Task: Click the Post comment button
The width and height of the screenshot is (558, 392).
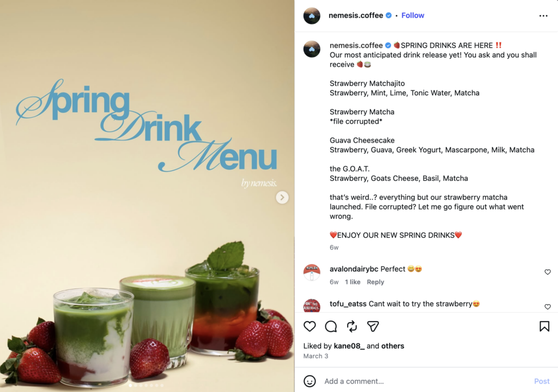Action: [x=542, y=381]
